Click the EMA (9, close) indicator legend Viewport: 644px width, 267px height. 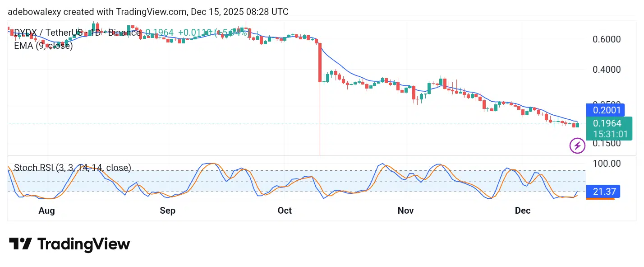(43, 45)
